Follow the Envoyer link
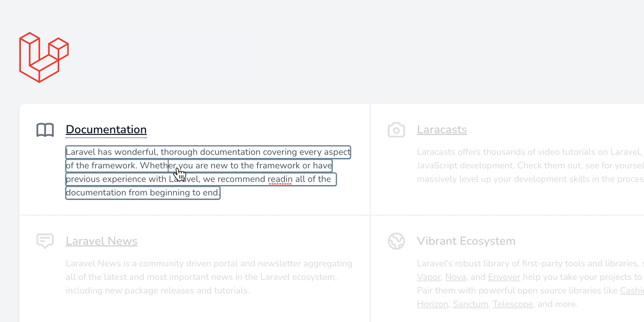This screenshot has width=644, height=322. (x=504, y=277)
